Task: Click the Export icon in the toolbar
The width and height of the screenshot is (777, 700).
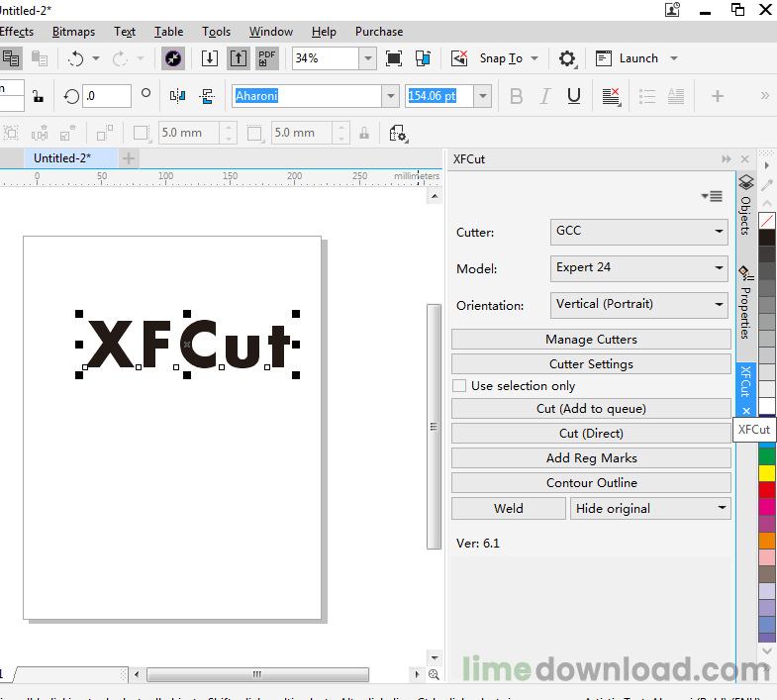Action: point(239,58)
